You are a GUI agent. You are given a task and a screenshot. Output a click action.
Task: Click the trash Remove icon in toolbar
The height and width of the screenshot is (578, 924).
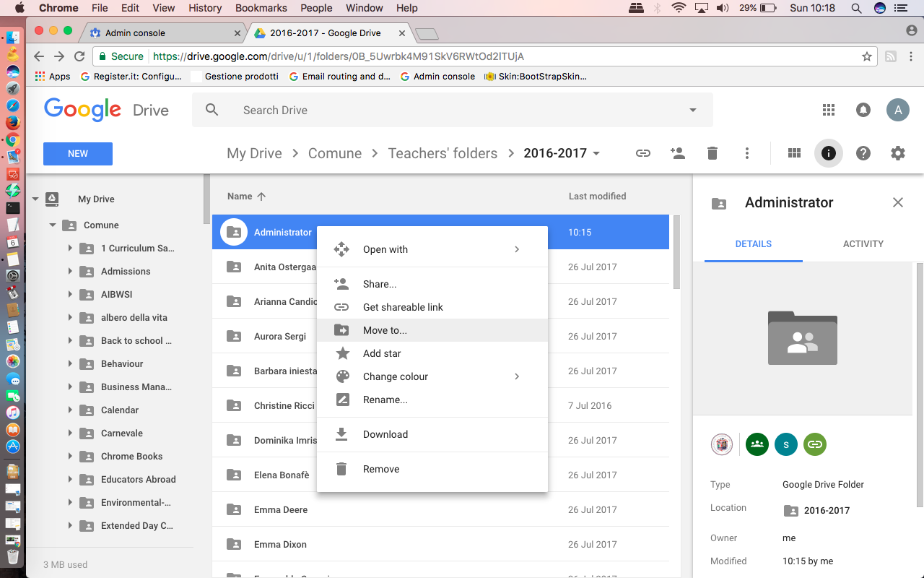point(712,153)
